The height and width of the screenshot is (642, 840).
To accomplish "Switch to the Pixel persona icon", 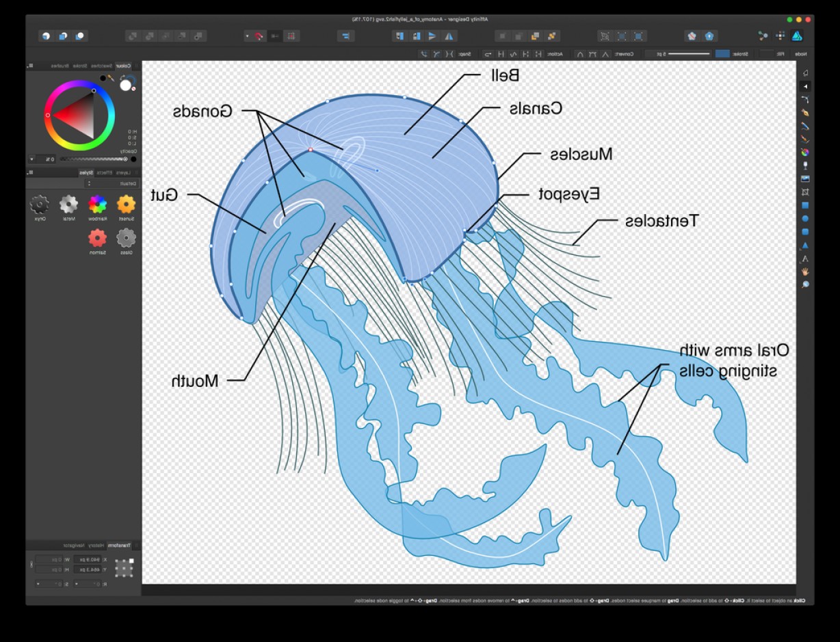I will click(x=780, y=36).
